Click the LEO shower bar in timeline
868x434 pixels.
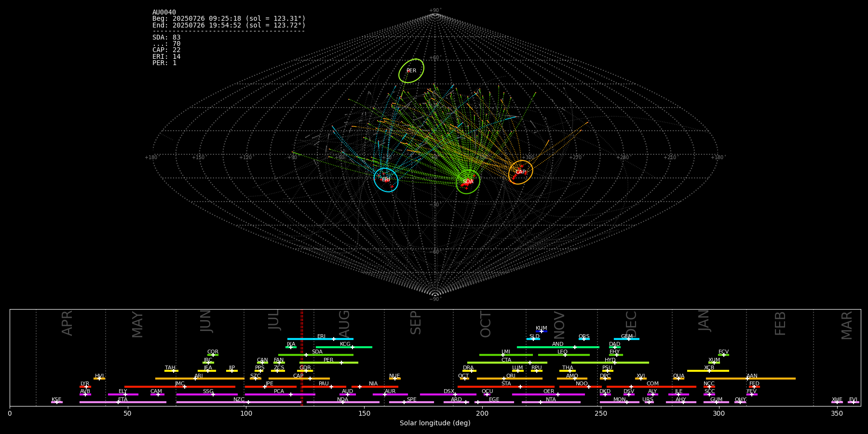[564, 355]
